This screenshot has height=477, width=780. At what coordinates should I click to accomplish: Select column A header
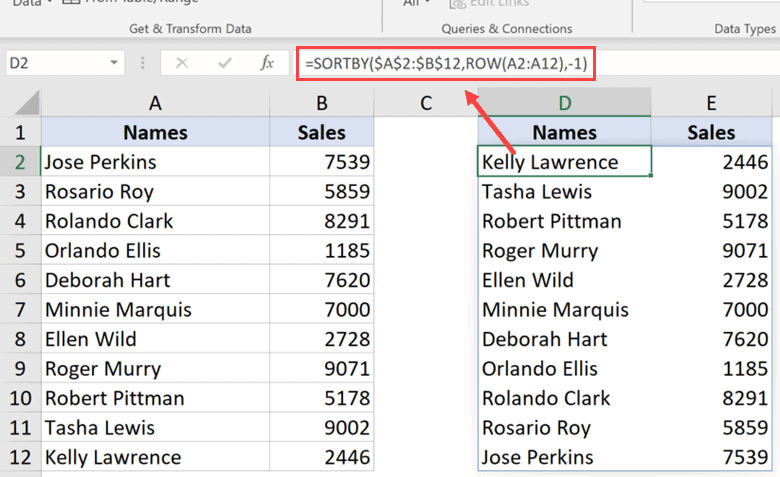point(155,102)
